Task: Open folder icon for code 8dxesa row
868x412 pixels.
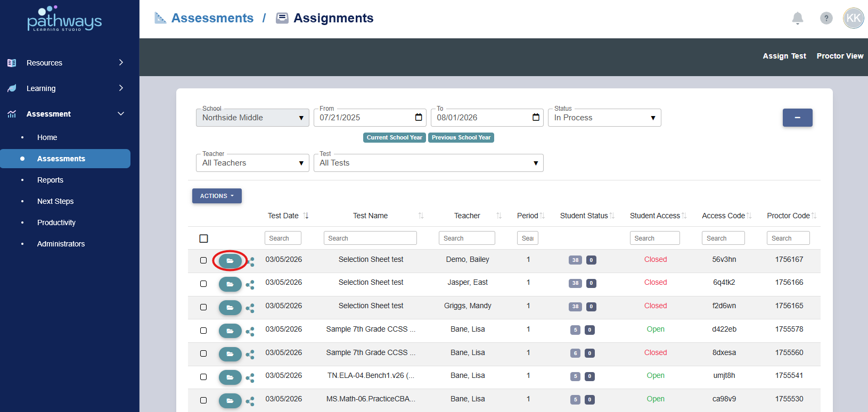Action: 230,354
